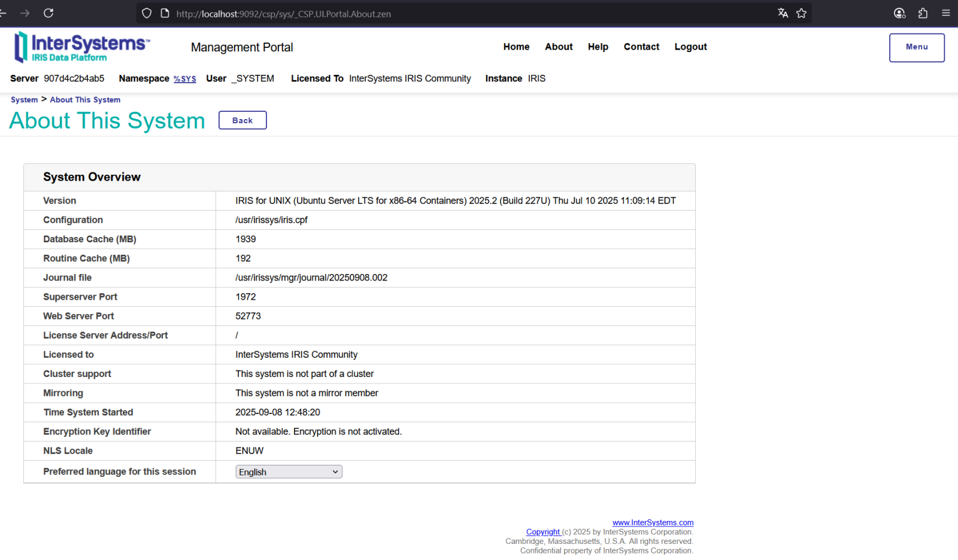Select About in the top navigation
958x560 pixels.
point(559,47)
